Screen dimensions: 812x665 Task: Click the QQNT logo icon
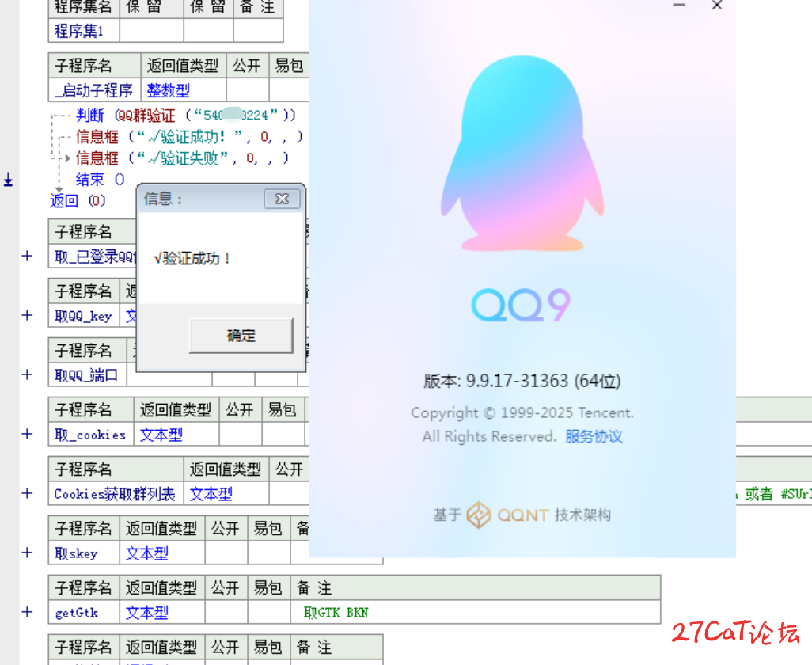point(479,515)
